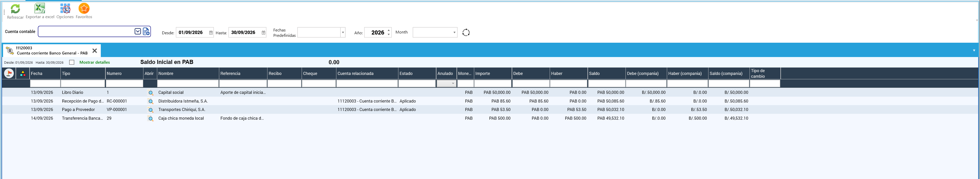
Task: Click the Aporte de capital inicia... reference cell
Action: (x=243, y=93)
